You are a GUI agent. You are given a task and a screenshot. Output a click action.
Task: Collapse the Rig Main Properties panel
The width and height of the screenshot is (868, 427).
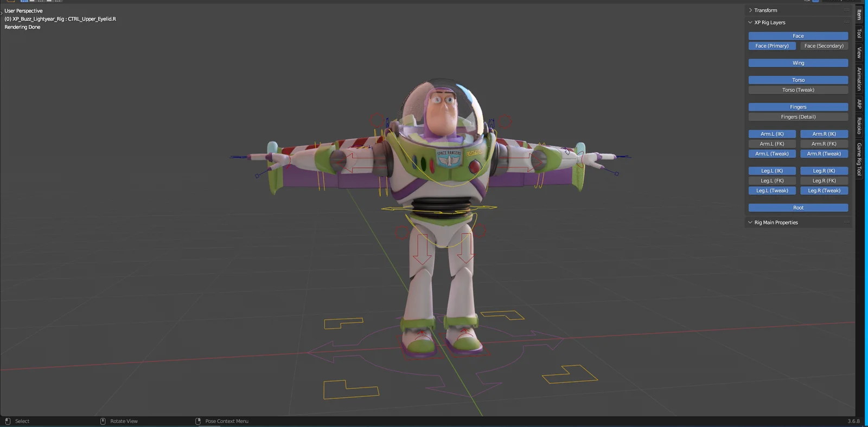(750, 222)
